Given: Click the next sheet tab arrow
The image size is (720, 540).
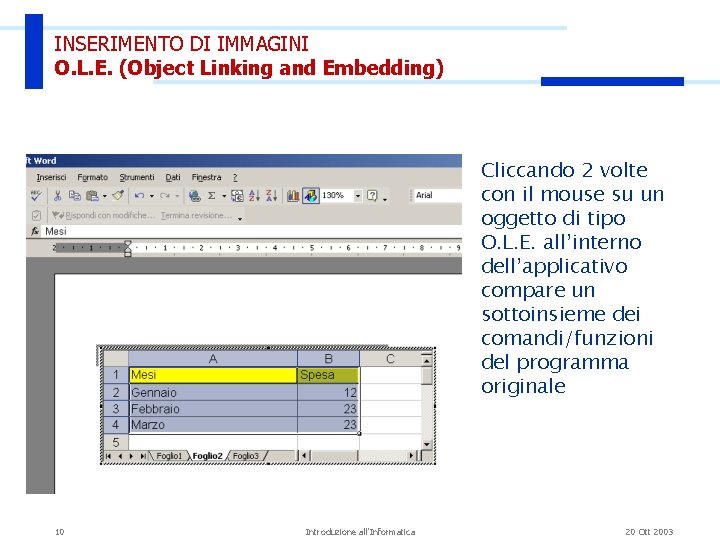Looking at the screenshot, I should point(131,456).
